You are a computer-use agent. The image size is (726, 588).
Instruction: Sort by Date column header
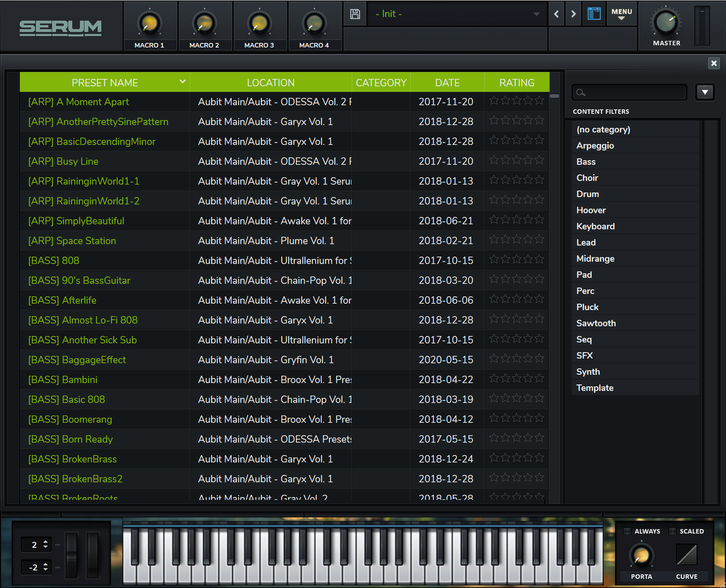click(x=447, y=82)
